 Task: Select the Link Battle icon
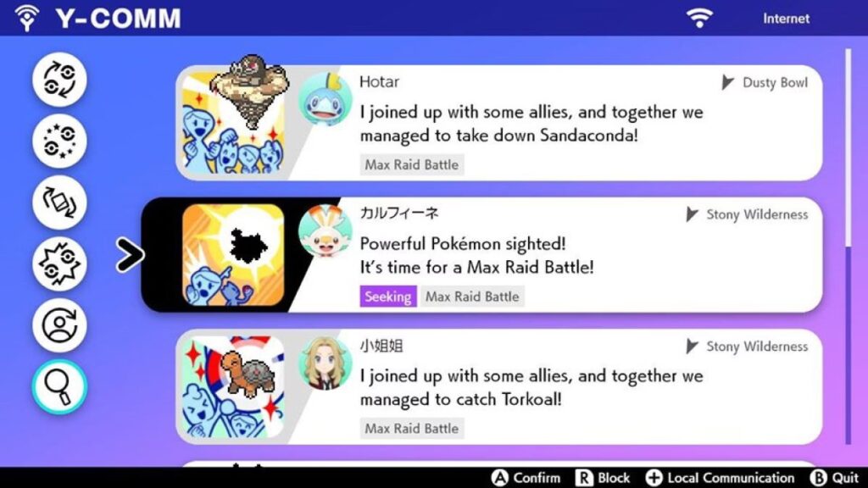point(60,264)
